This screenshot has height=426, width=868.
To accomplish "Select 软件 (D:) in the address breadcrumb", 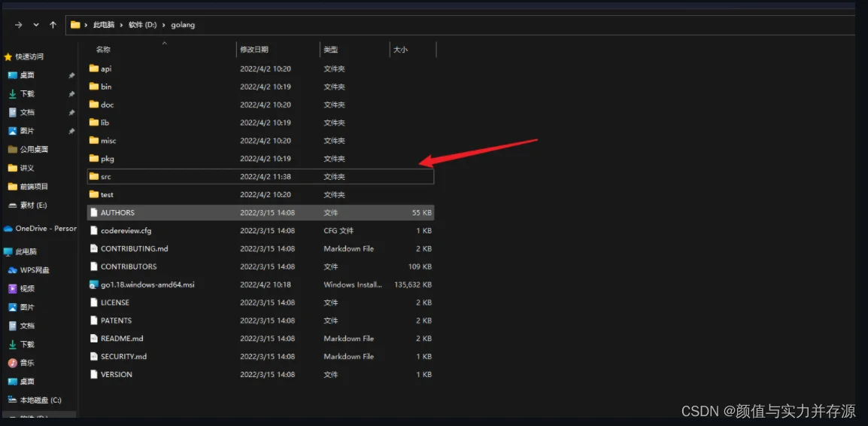I will click(143, 25).
